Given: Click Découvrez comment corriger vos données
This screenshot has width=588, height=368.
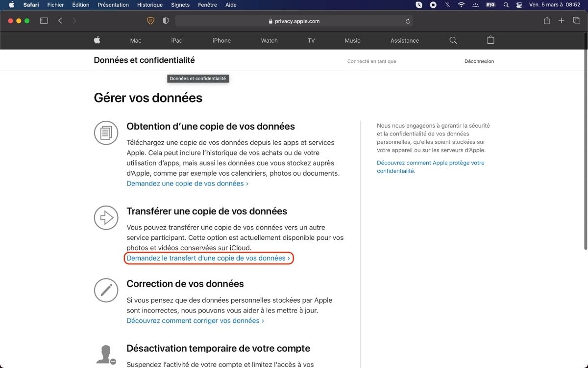Looking at the screenshot, I should coord(195,321).
